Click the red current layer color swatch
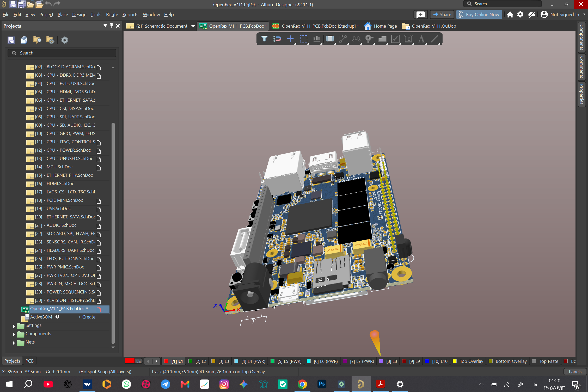Screen dimensions: 588x392 130,361
